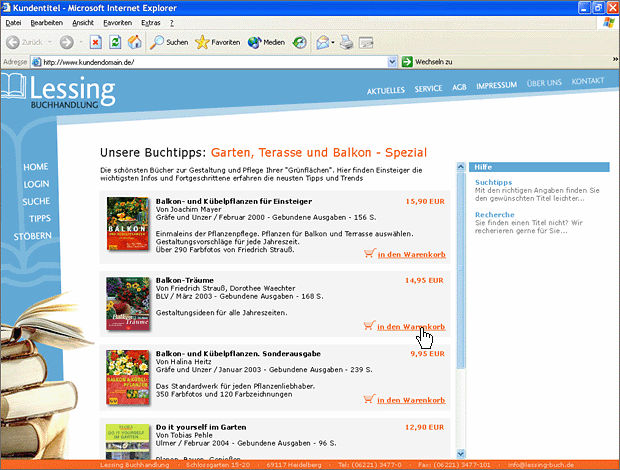Click the Wechseln zu go arrow
Viewport: 620px width, 470px height.
pyautogui.click(x=407, y=62)
